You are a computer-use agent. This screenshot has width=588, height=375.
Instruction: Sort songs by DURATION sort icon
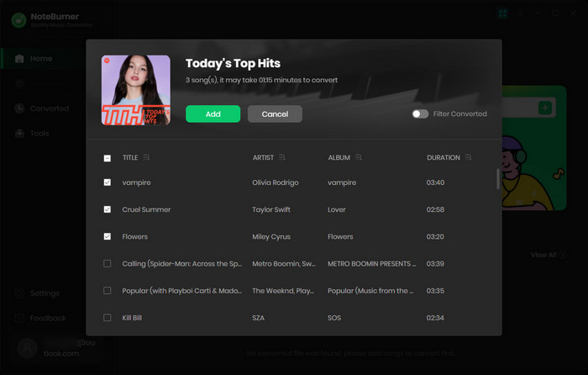point(468,157)
